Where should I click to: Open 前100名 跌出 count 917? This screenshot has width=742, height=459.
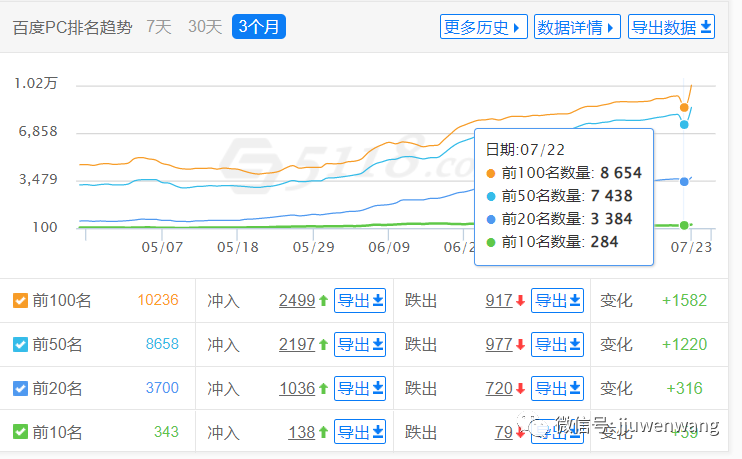click(499, 300)
